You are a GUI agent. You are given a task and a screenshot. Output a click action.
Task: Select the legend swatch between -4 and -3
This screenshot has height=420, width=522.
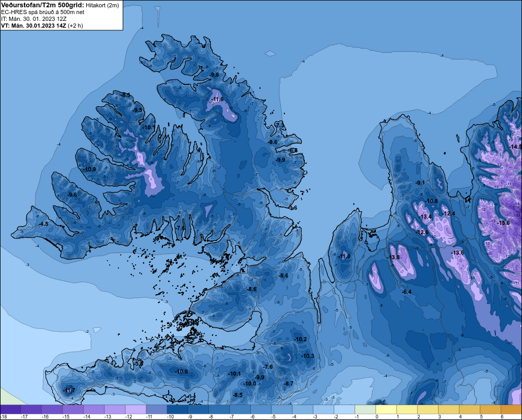[x=302, y=410]
